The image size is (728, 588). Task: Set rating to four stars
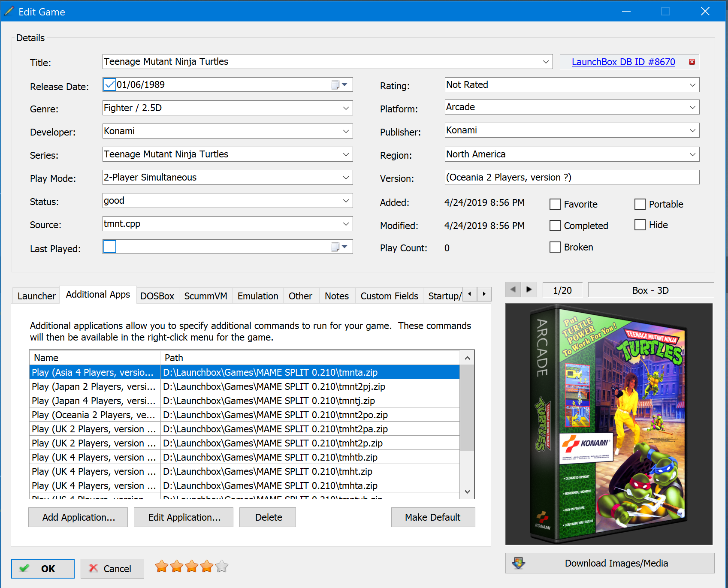(x=207, y=567)
